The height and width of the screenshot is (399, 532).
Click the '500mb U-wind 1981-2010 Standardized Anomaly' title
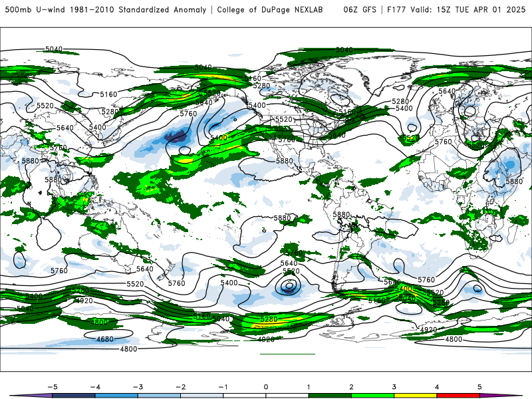106,9
